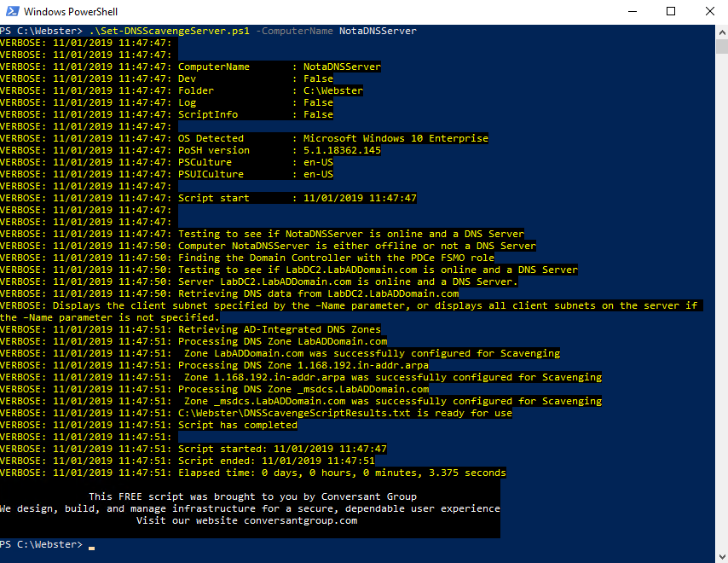This screenshot has height=563, width=728.
Task: Click the blinking cursor at the bottom prompt
Action: pyautogui.click(x=91, y=547)
